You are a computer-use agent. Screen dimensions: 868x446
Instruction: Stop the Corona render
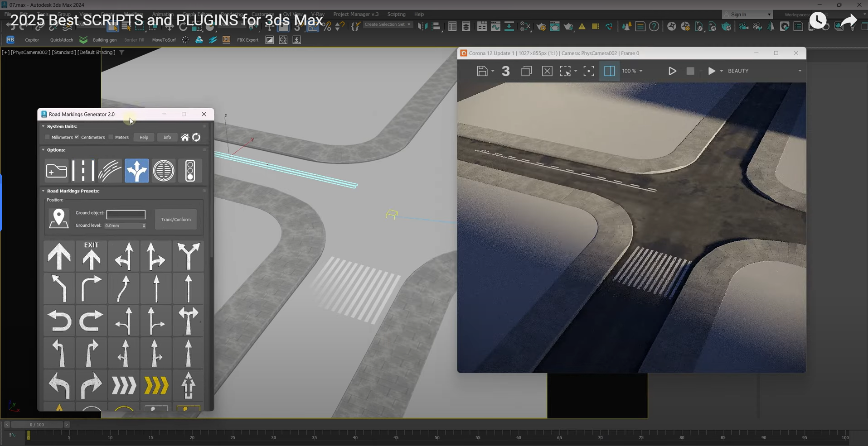[690, 71]
